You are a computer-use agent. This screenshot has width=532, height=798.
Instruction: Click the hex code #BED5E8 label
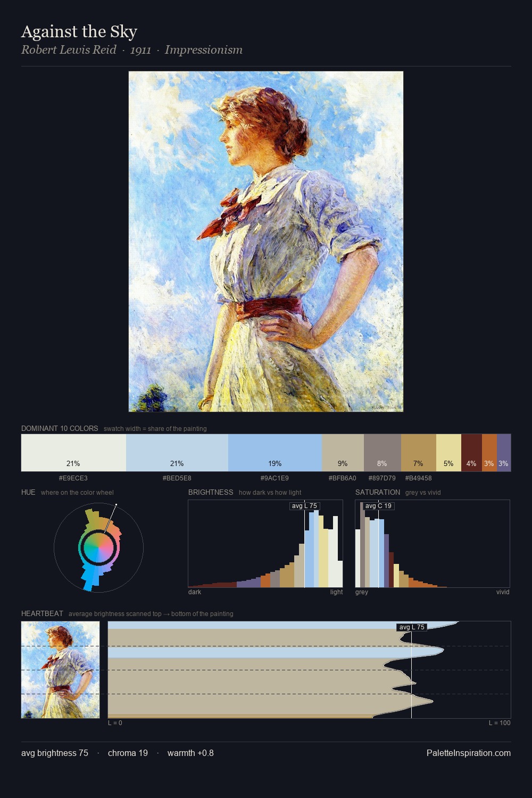(177, 478)
